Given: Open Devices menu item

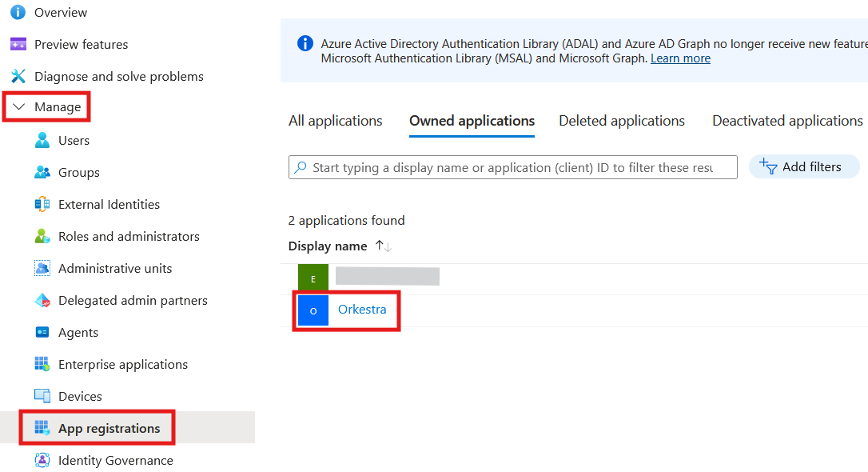Looking at the screenshot, I should (x=80, y=397).
